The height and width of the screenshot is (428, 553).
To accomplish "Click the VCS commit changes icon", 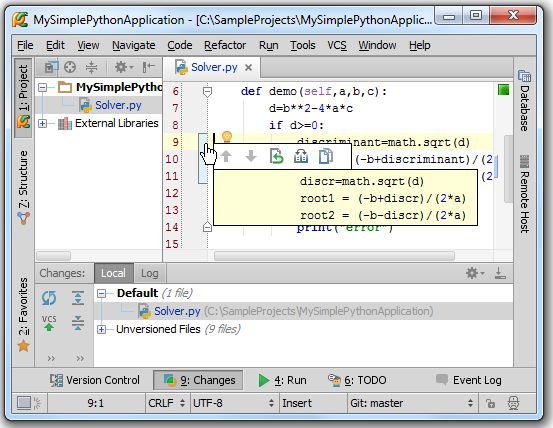I will [x=49, y=323].
